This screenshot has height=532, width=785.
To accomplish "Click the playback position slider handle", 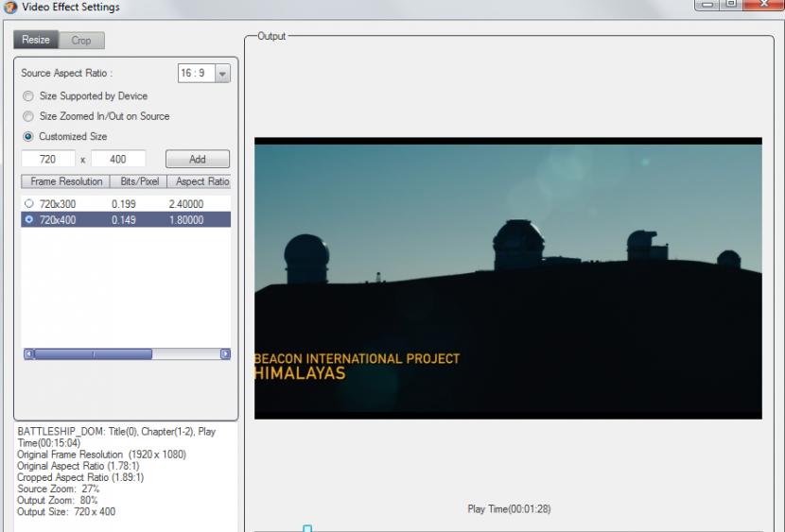I will [307, 528].
